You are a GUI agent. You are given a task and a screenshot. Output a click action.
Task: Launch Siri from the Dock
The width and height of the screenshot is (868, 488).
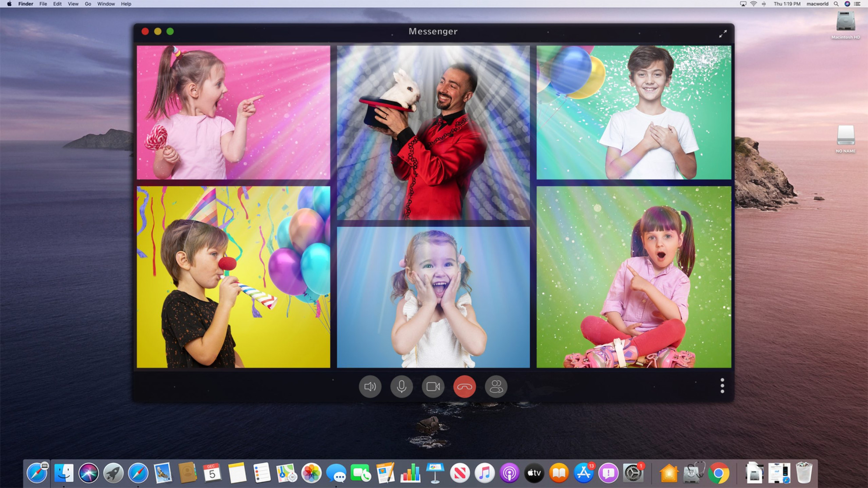(89, 473)
